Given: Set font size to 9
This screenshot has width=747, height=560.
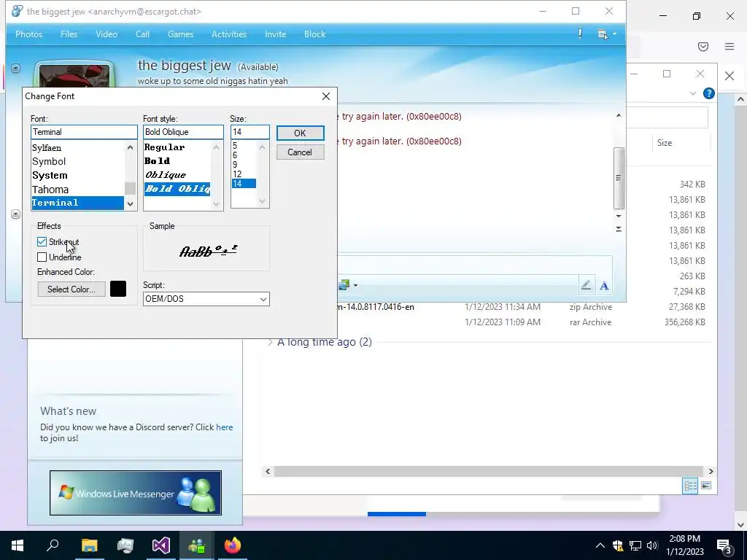Looking at the screenshot, I should 235,164.
